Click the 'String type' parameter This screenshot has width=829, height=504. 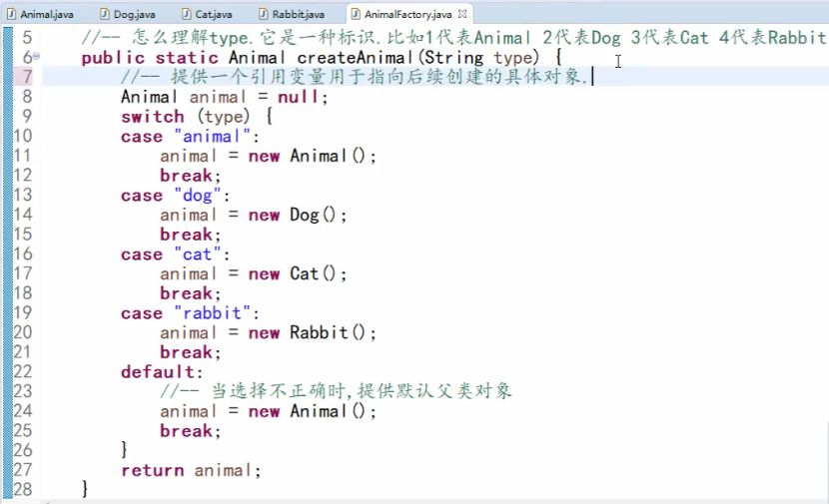point(481,58)
